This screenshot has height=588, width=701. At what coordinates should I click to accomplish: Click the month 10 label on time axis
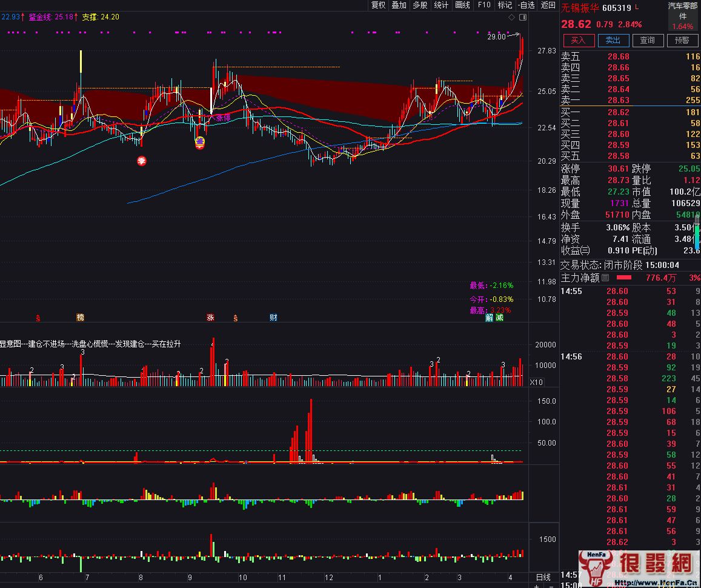coord(243,578)
